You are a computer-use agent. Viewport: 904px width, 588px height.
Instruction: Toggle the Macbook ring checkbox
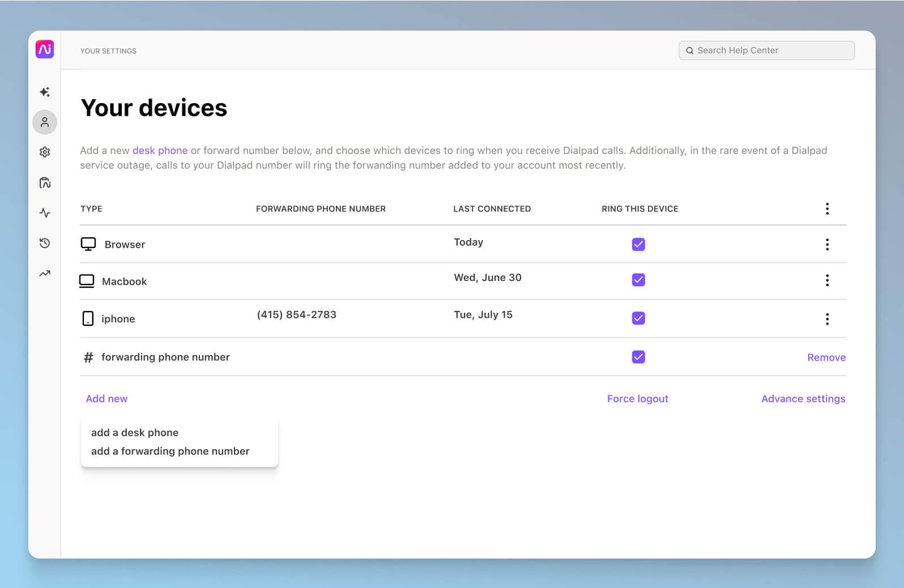(638, 280)
